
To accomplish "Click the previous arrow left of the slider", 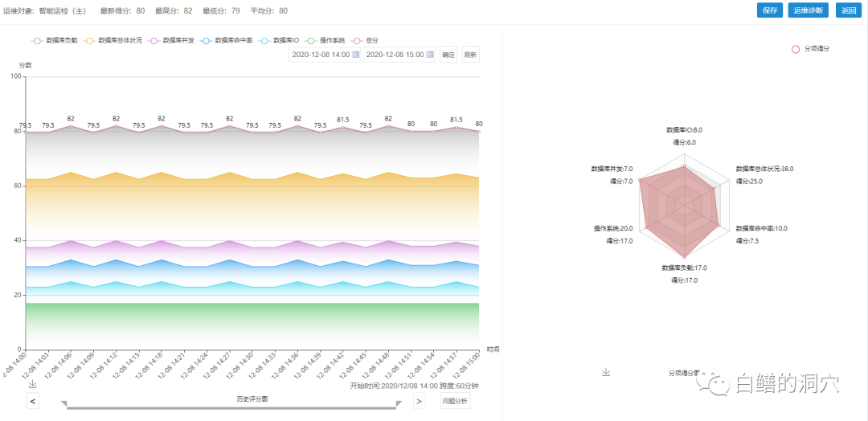I will point(33,401).
